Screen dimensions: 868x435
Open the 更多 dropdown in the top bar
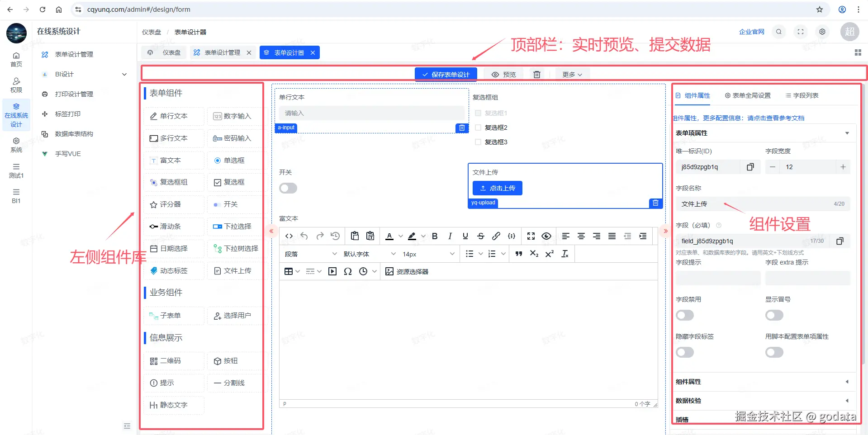tap(572, 74)
